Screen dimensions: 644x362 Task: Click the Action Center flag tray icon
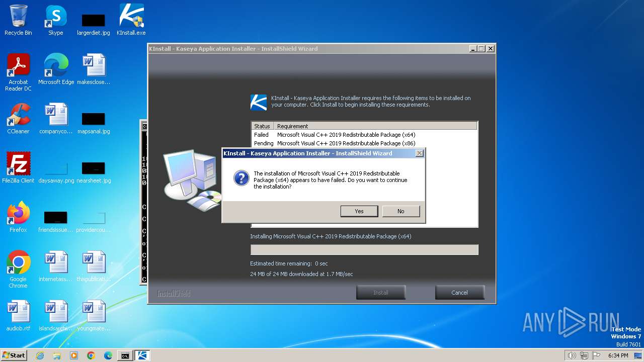pyautogui.click(x=597, y=355)
